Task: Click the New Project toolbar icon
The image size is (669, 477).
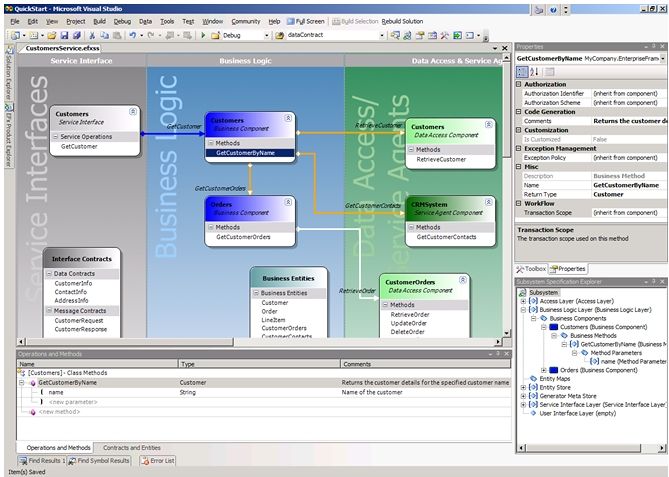Action: pyautogui.click(x=15, y=35)
